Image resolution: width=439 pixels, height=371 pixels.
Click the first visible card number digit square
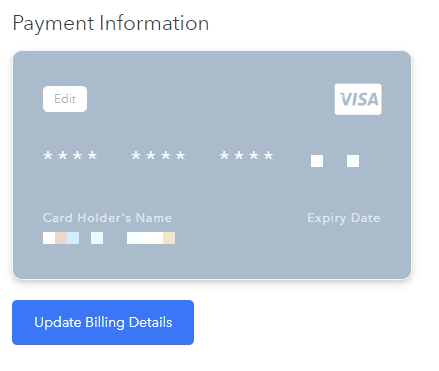tap(317, 161)
